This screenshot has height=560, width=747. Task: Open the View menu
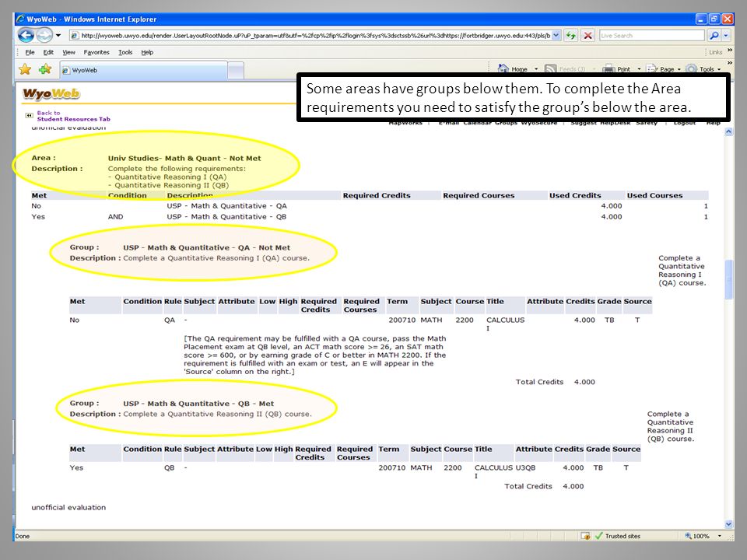point(68,52)
